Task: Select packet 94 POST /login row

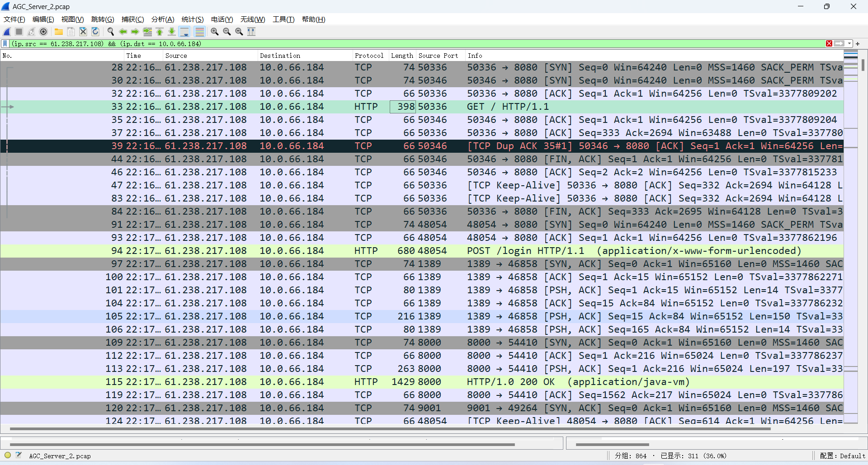Action: pyautogui.click(x=422, y=251)
